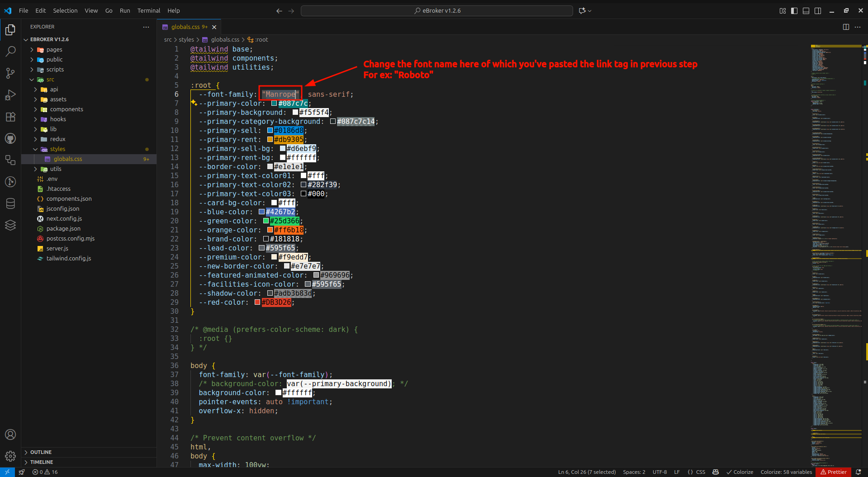Toggle the bottom panel layout button

click(806, 11)
